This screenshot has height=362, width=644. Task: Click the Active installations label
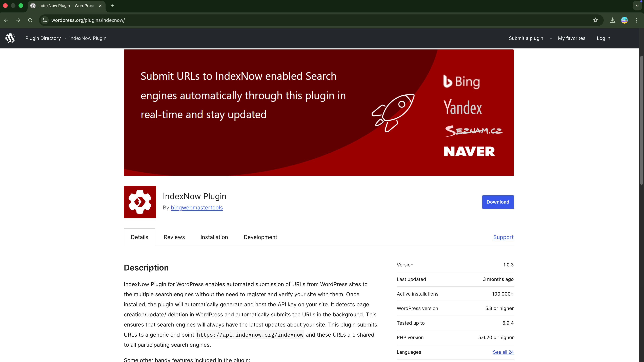(417, 294)
